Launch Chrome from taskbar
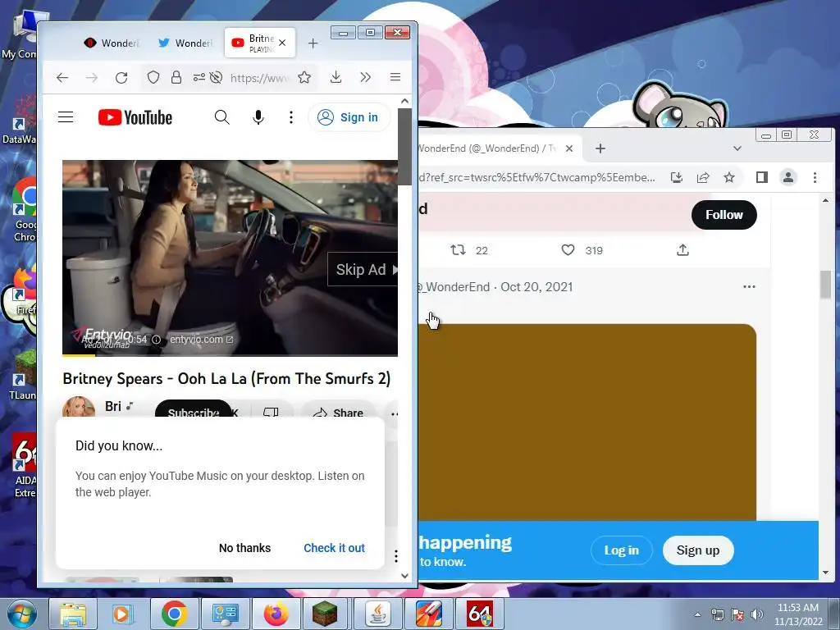 coord(174,614)
